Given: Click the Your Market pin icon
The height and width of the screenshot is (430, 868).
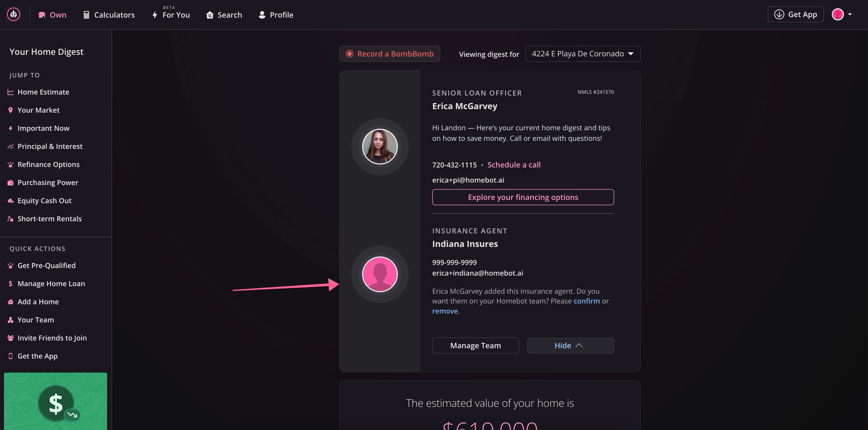Looking at the screenshot, I should pyautogui.click(x=11, y=110).
